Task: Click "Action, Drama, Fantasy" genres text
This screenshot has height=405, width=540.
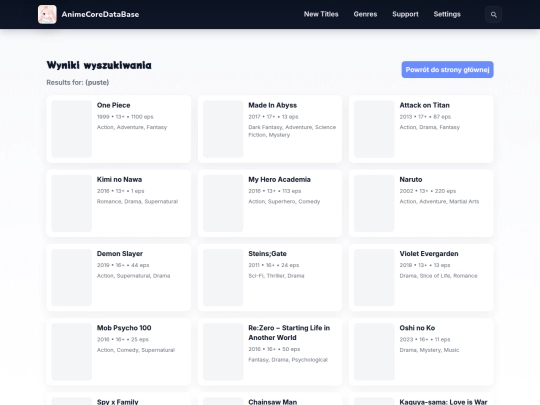Action: pos(429,127)
